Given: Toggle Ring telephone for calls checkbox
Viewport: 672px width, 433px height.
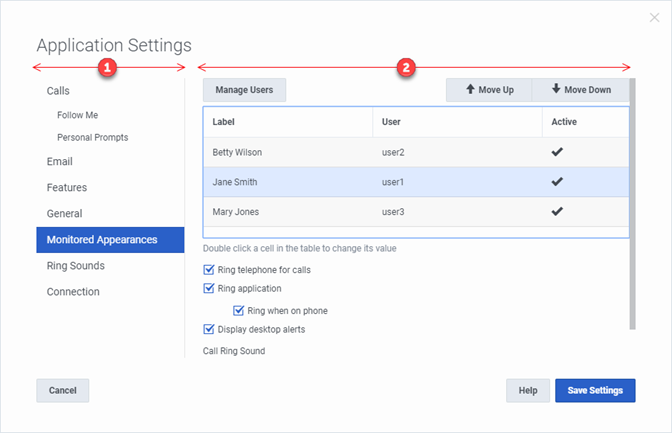Looking at the screenshot, I should [x=209, y=269].
